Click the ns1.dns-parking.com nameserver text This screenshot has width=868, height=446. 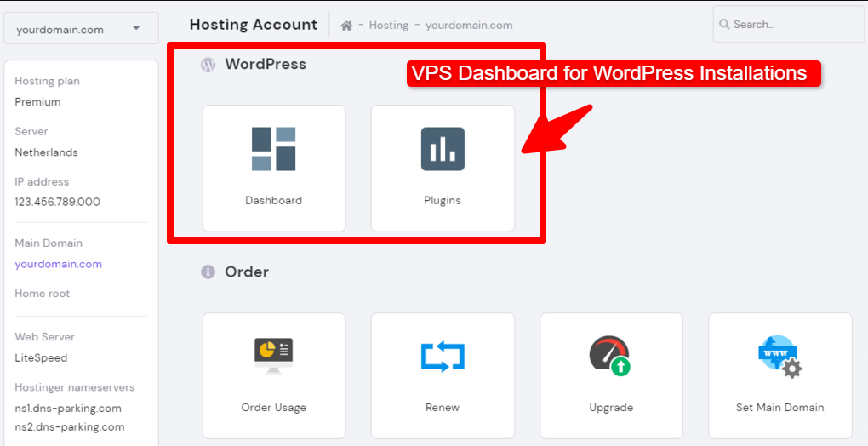(68, 409)
